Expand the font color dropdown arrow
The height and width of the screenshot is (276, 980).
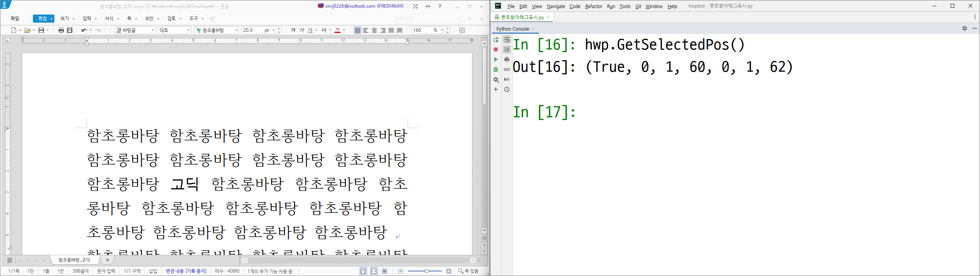point(344,30)
